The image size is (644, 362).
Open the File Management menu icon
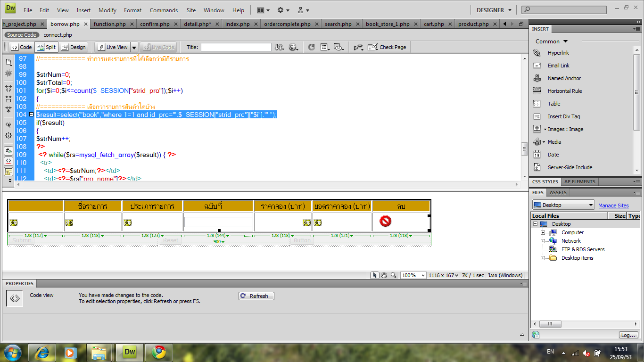click(280, 47)
